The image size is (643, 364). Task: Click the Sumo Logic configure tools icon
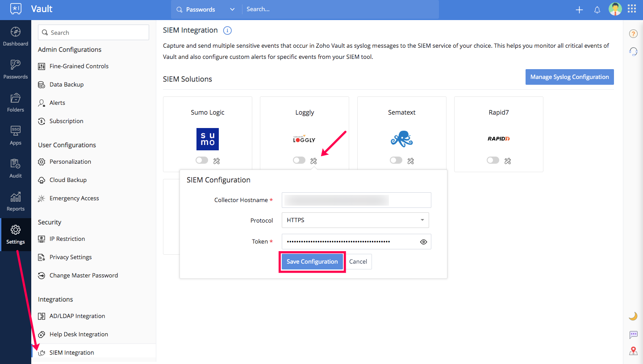217,161
